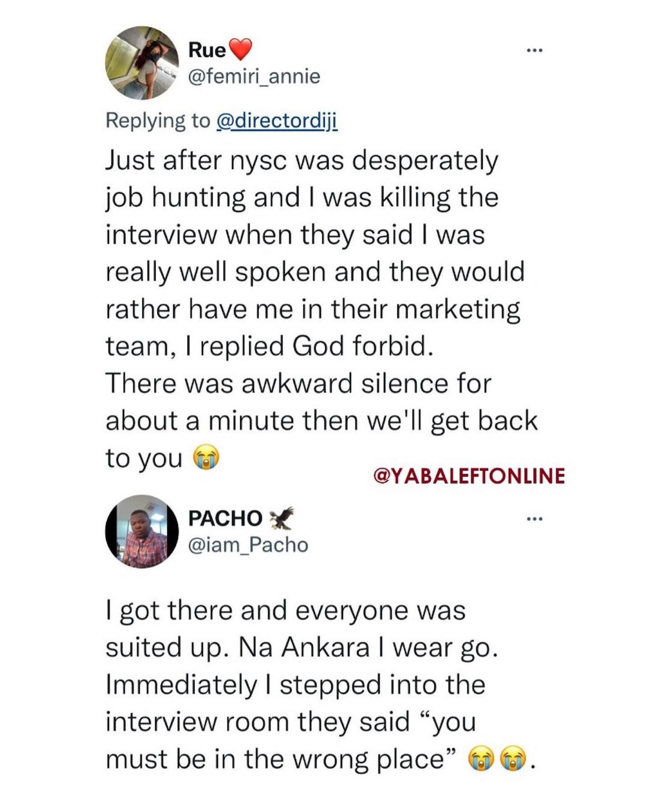Click the crying emoji after 'to you'

click(206, 458)
